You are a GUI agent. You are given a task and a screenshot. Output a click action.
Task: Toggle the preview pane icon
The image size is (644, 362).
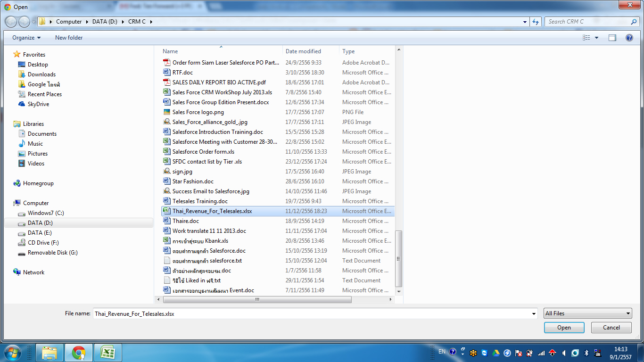pyautogui.click(x=612, y=38)
